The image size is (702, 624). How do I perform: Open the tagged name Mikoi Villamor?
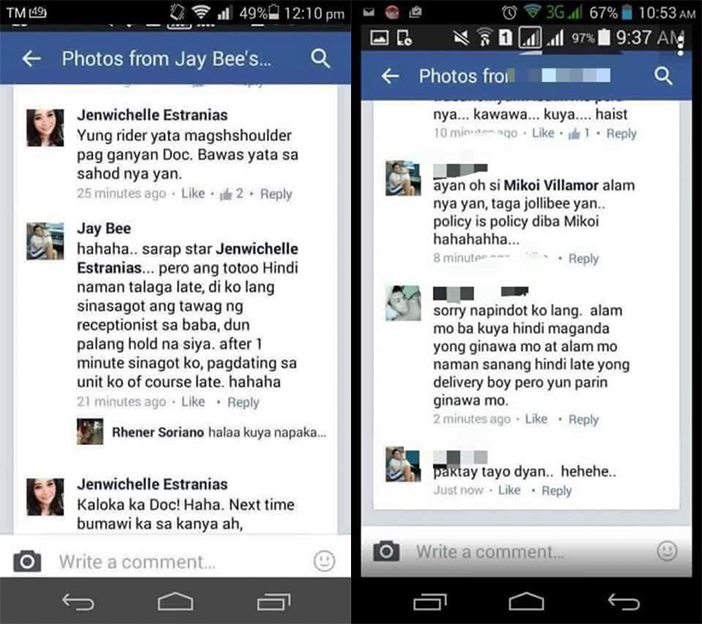[551, 185]
